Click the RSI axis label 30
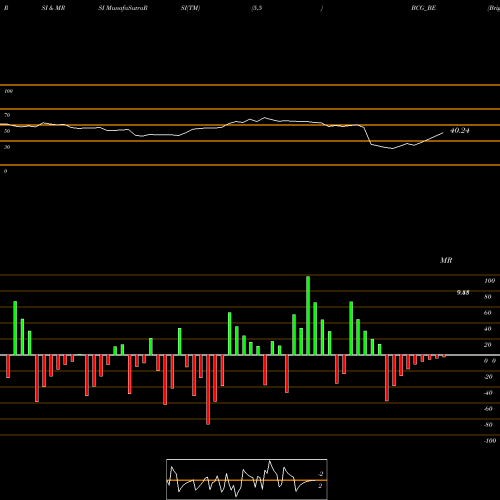 7,147
